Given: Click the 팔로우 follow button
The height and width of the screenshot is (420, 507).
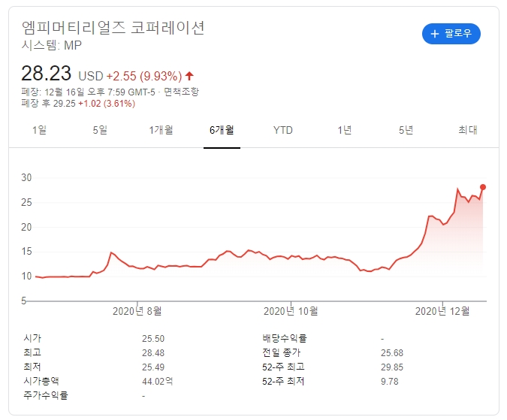Looking at the screenshot, I should click(x=451, y=34).
